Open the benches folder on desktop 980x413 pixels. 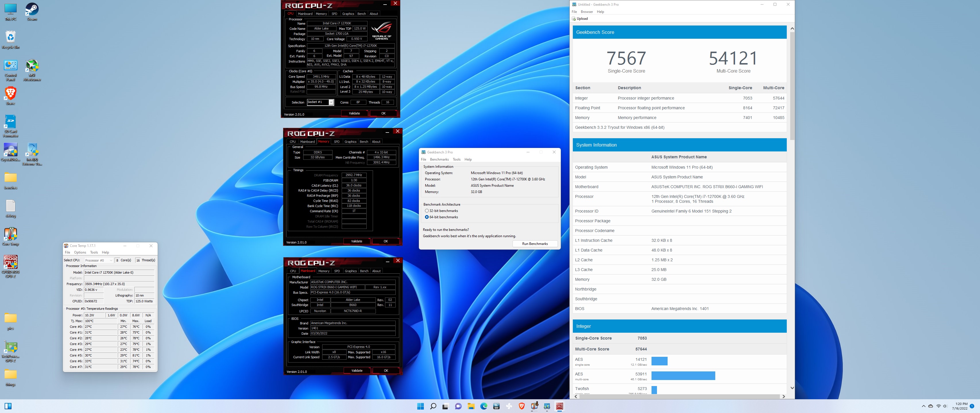10,180
